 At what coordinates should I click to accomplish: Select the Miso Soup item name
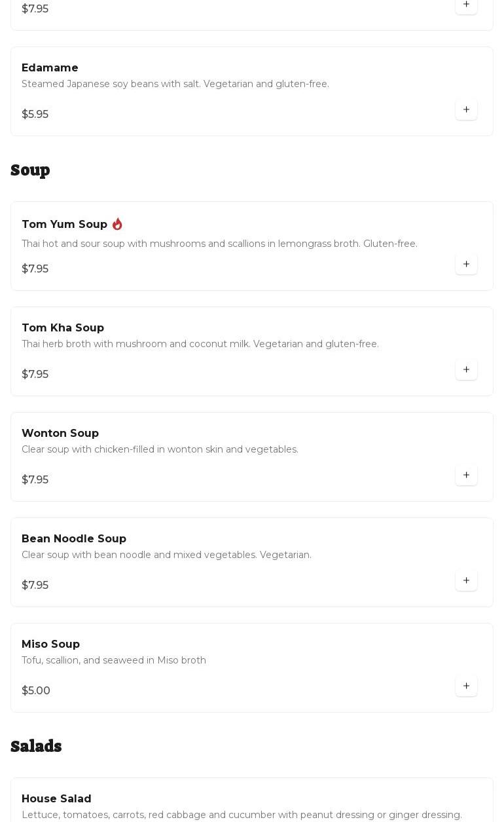pos(50,644)
